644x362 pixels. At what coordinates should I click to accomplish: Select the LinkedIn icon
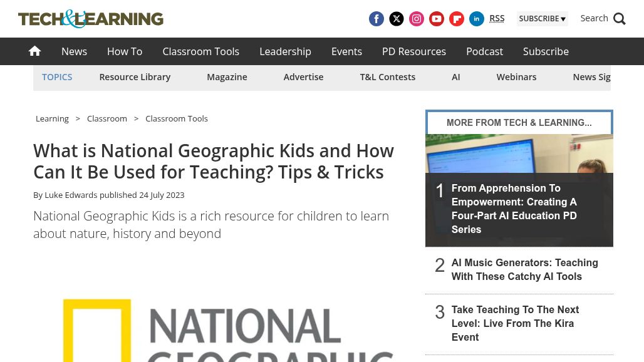(x=476, y=19)
